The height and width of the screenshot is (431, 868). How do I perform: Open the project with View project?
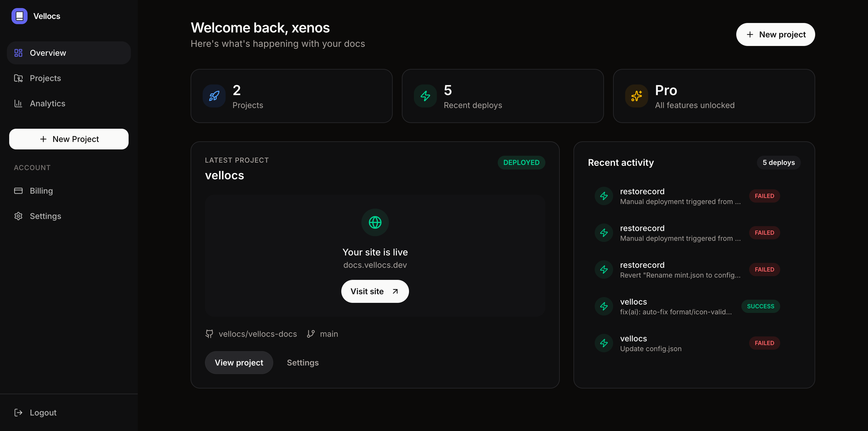click(x=239, y=363)
